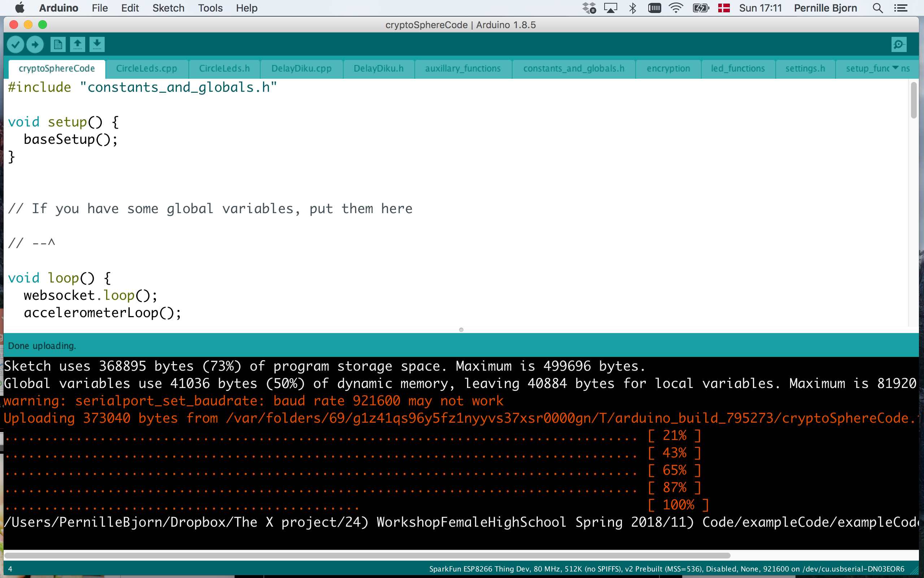The width and height of the screenshot is (924, 578).
Task: Open Spotlight search magnifier
Action: (x=878, y=8)
